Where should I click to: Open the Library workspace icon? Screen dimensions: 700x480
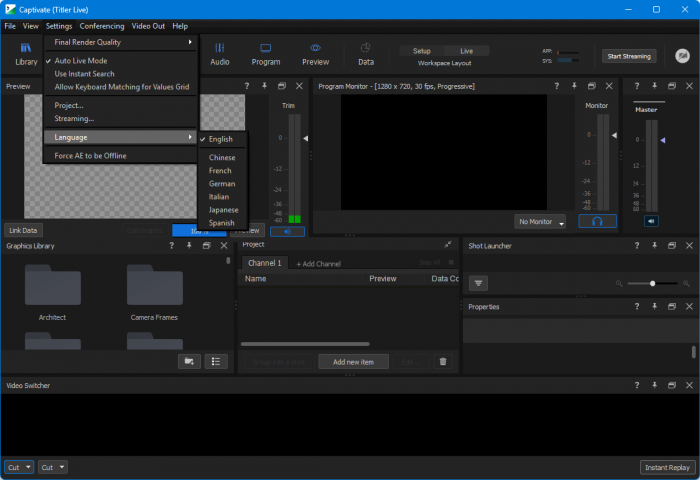pos(26,53)
